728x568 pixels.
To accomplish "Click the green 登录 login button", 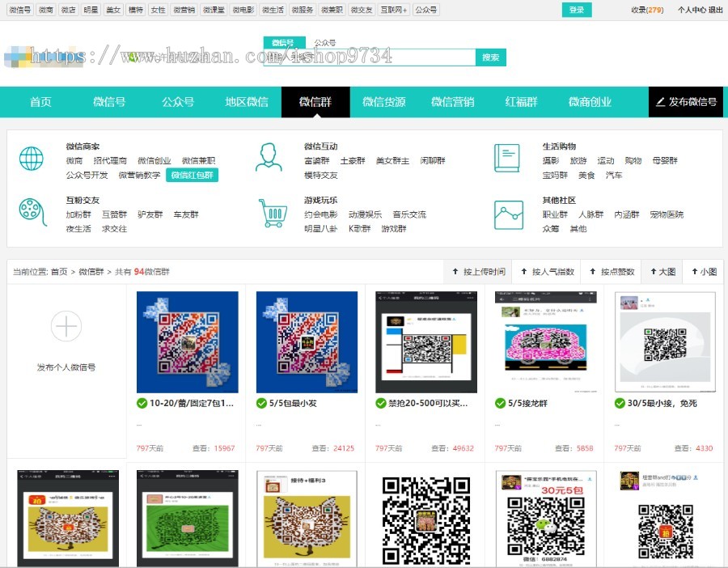I will (577, 10).
